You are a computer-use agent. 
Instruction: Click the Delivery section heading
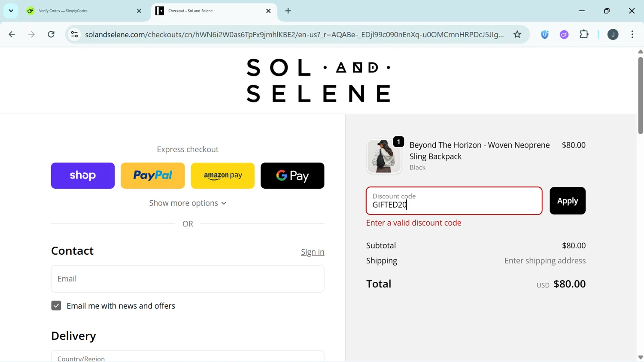pyautogui.click(x=73, y=336)
